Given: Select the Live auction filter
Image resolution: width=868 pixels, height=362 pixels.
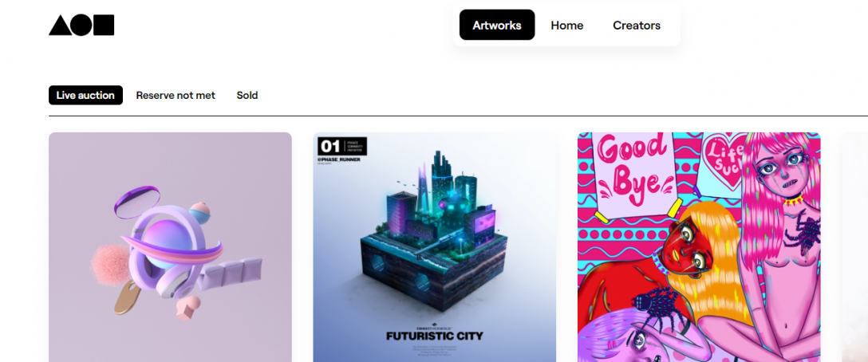Looking at the screenshot, I should [86, 95].
